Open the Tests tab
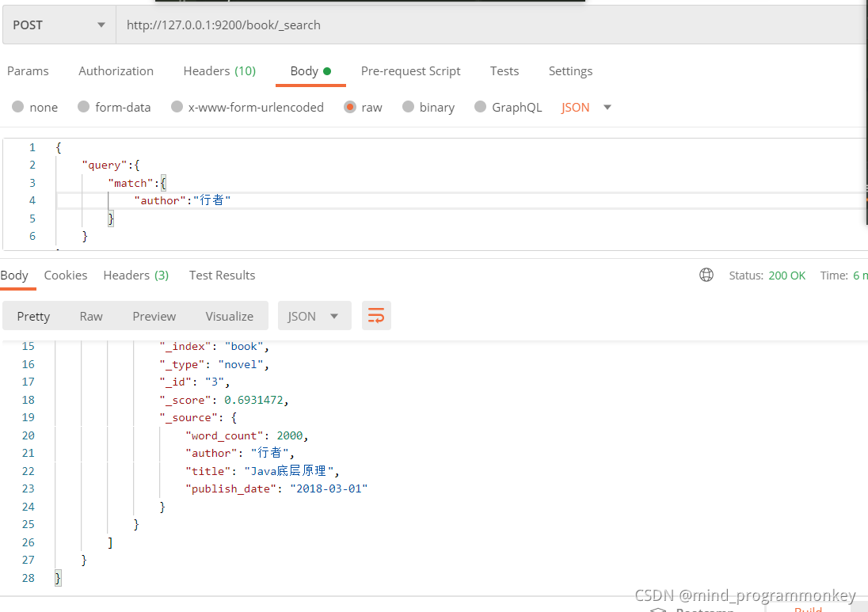Screen dimensions: 868x612 tap(504, 70)
